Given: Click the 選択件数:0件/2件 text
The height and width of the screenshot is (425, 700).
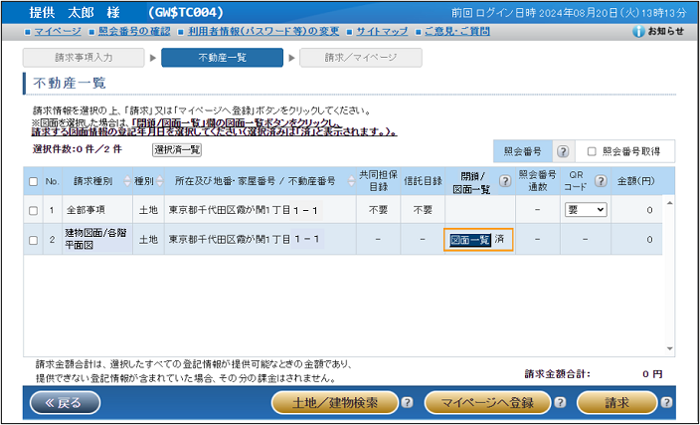Looking at the screenshot, I should point(77,150).
